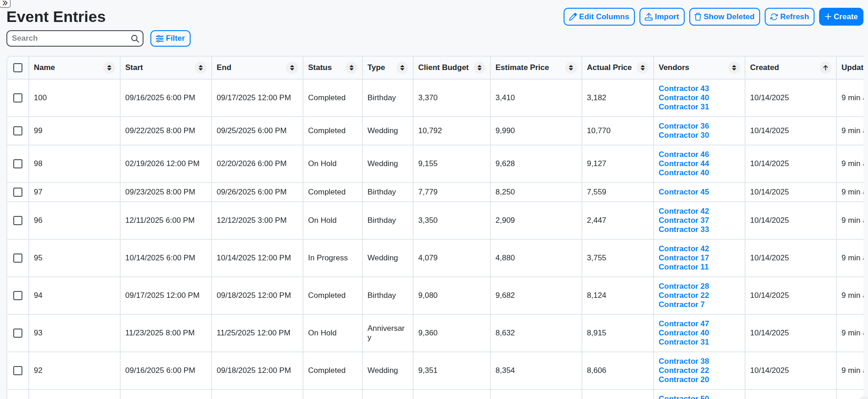Screen dimensions: 868x399
Task: Check the row 95 checkbox
Action: point(18,258)
